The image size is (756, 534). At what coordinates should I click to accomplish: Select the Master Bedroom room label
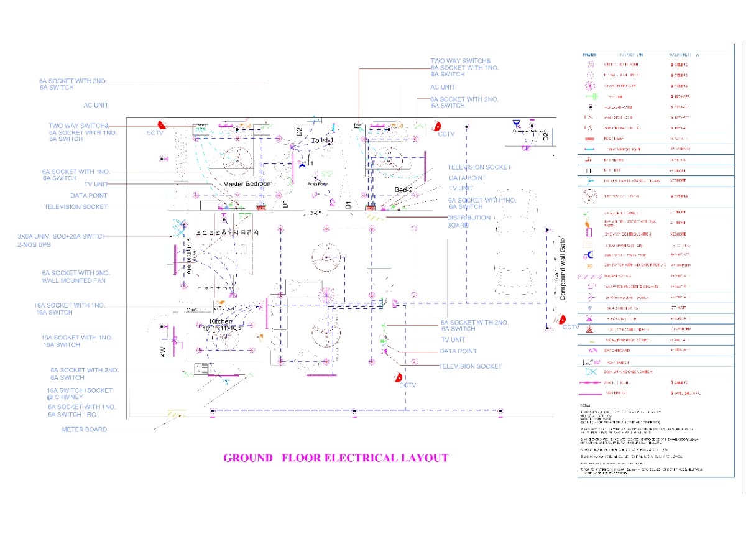point(248,185)
